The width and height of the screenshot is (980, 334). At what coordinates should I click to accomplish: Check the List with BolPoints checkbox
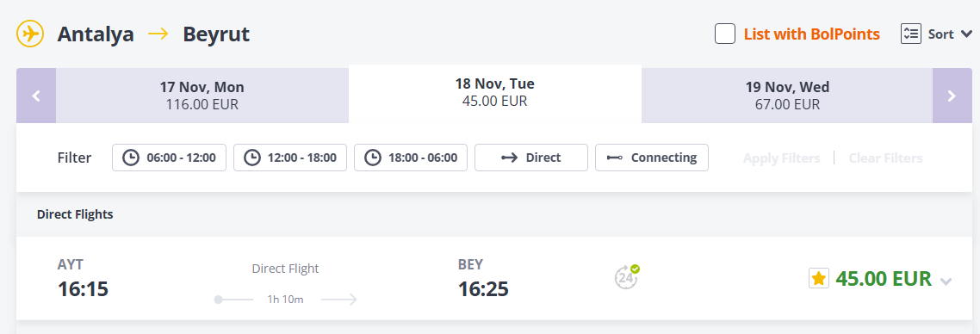(725, 34)
